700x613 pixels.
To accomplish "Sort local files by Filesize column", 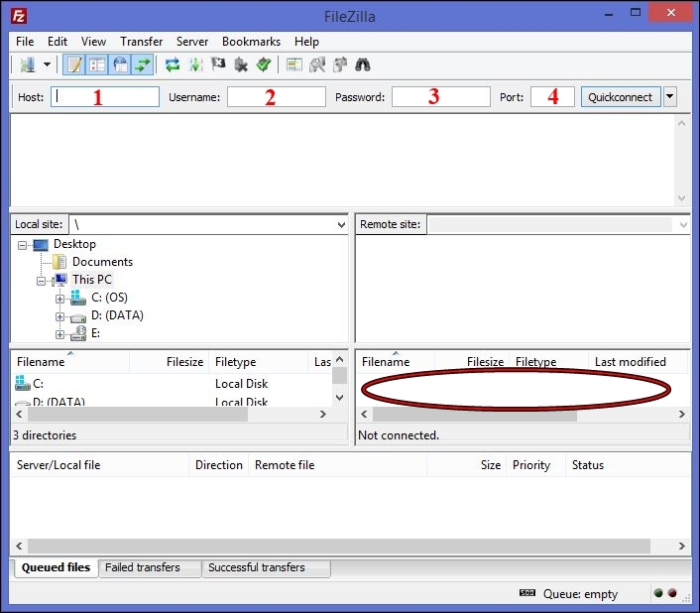I will [x=184, y=363].
